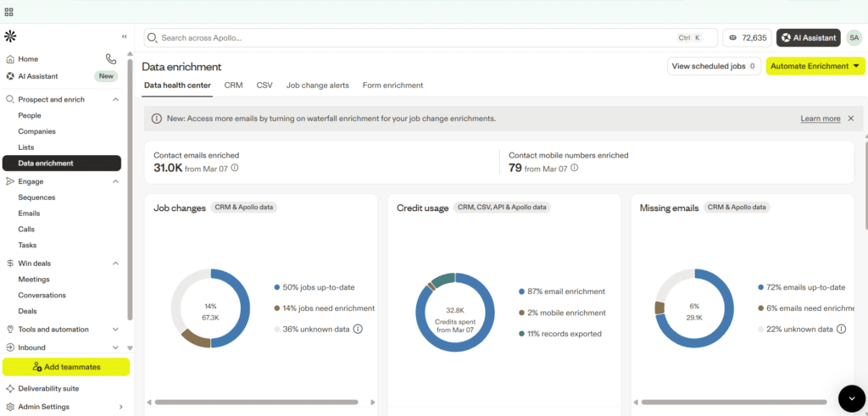The height and width of the screenshot is (416, 868).
Task: Click View scheduled jobs button
Action: click(714, 66)
